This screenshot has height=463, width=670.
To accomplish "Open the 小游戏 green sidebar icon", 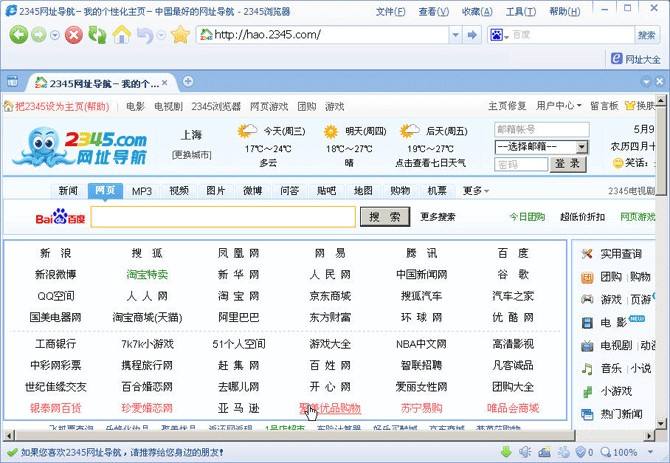I will [x=587, y=391].
